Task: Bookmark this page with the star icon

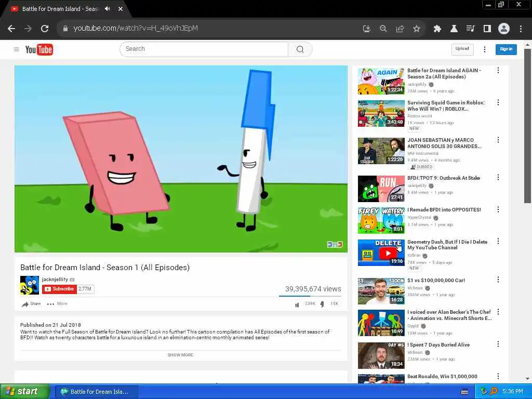Action: pyautogui.click(x=416, y=29)
